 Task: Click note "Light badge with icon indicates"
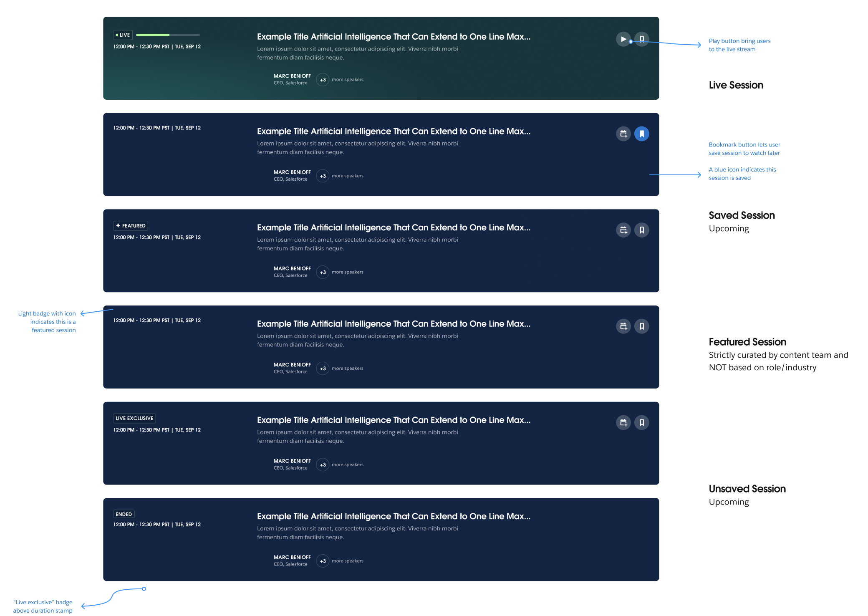[47, 322]
